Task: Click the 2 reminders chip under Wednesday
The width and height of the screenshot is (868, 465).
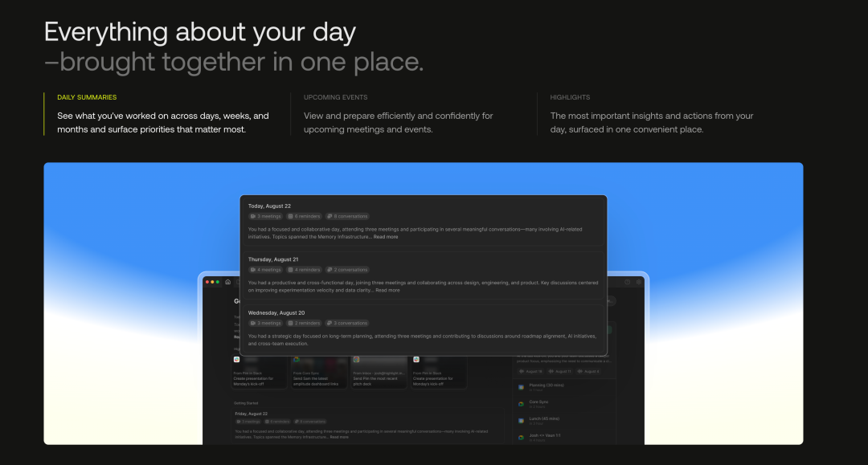Action: click(x=305, y=323)
